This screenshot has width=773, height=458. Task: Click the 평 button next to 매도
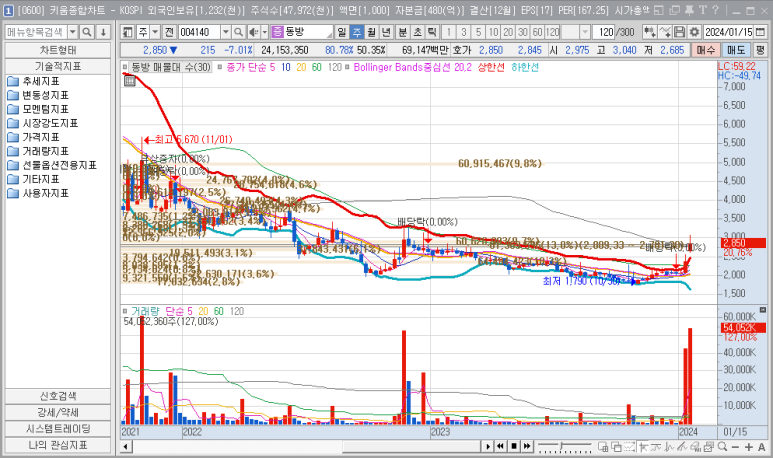[760, 50]
